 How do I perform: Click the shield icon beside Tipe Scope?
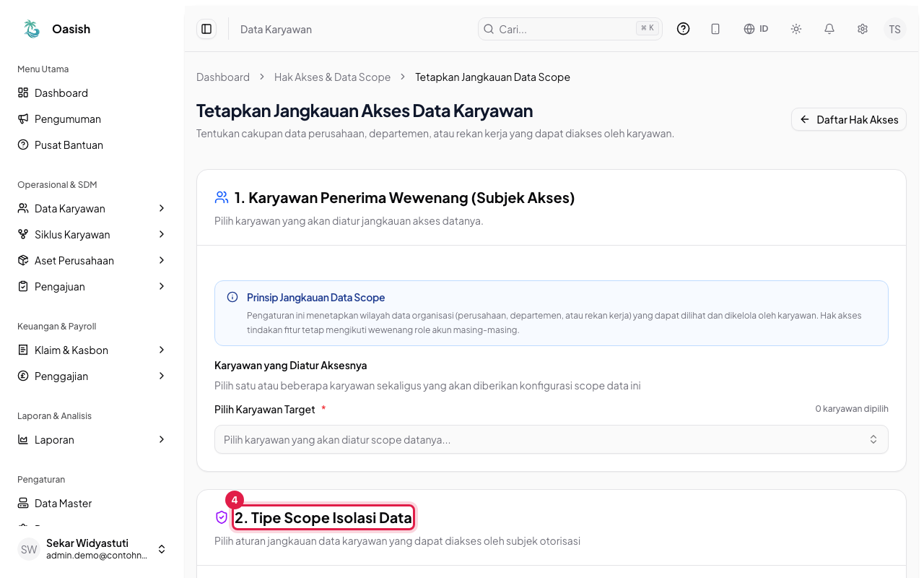click(x=222, y=517)
